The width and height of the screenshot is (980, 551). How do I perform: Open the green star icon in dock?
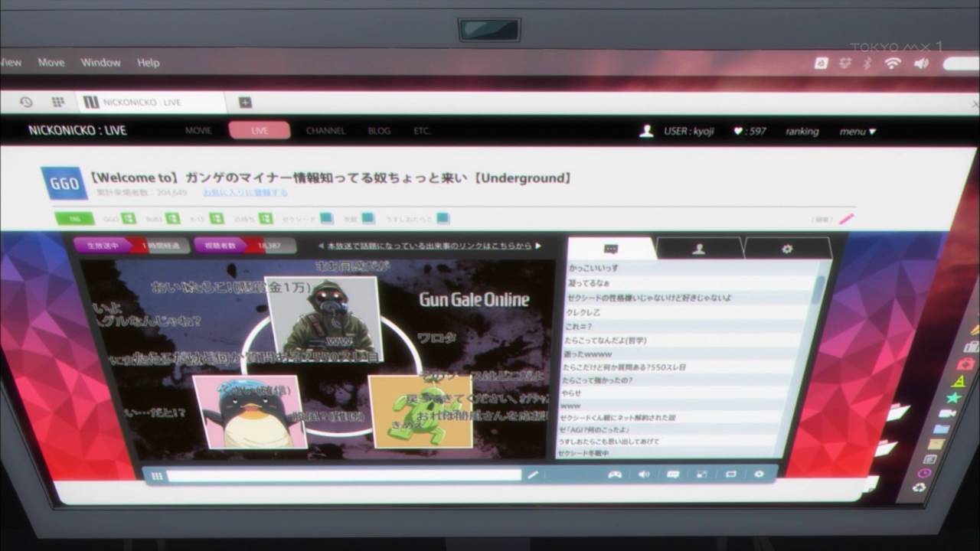tap(953, 398)
